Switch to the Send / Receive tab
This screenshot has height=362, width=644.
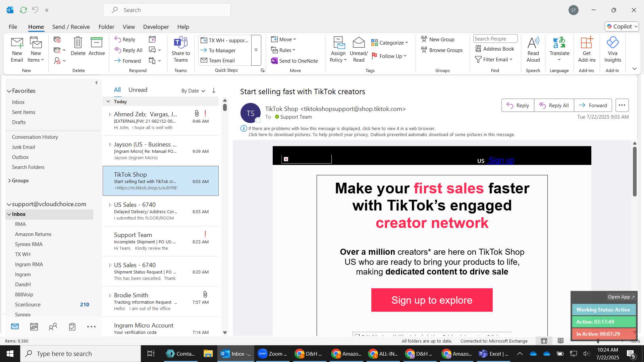(71, 27)
